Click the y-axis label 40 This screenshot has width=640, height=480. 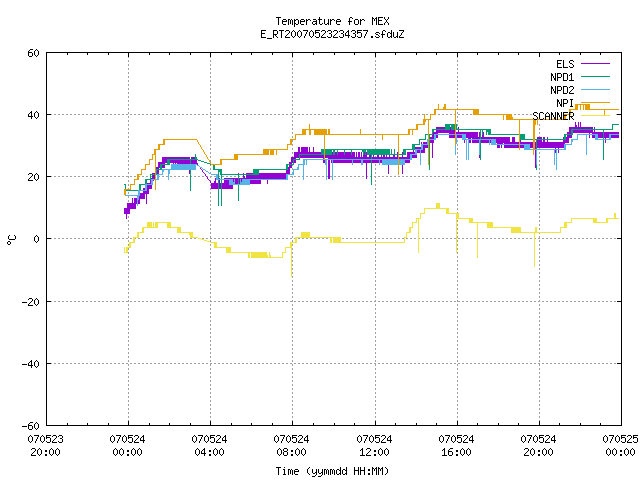(33, 115)
